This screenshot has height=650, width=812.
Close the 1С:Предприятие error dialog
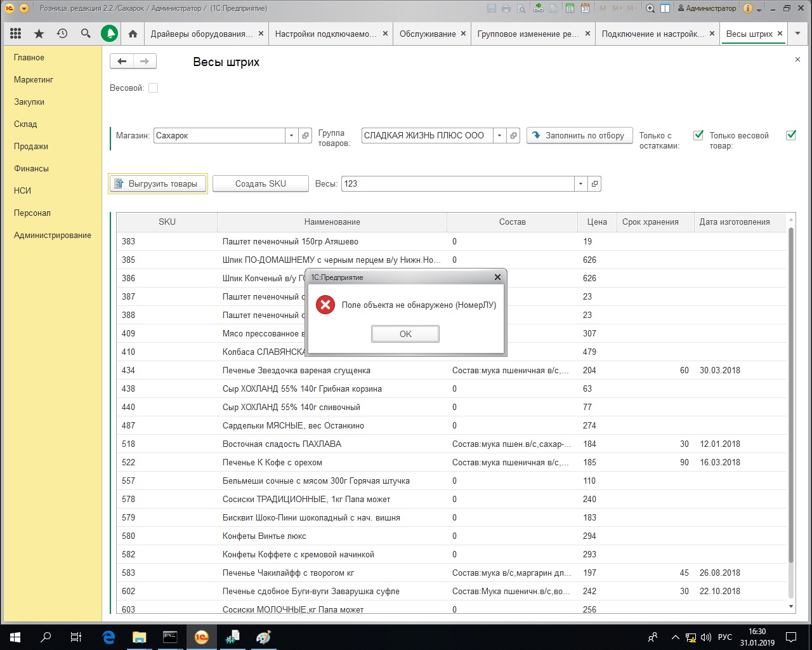(x=497, y=277)
